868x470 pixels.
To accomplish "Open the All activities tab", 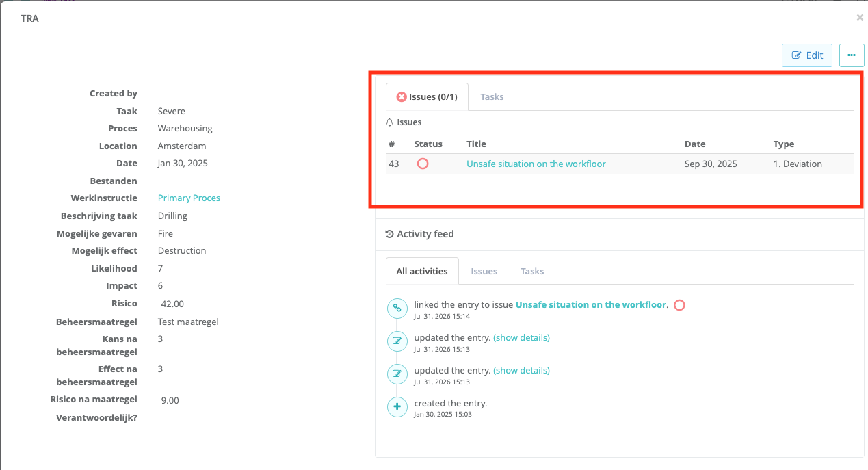I will (x=422, y=271).
